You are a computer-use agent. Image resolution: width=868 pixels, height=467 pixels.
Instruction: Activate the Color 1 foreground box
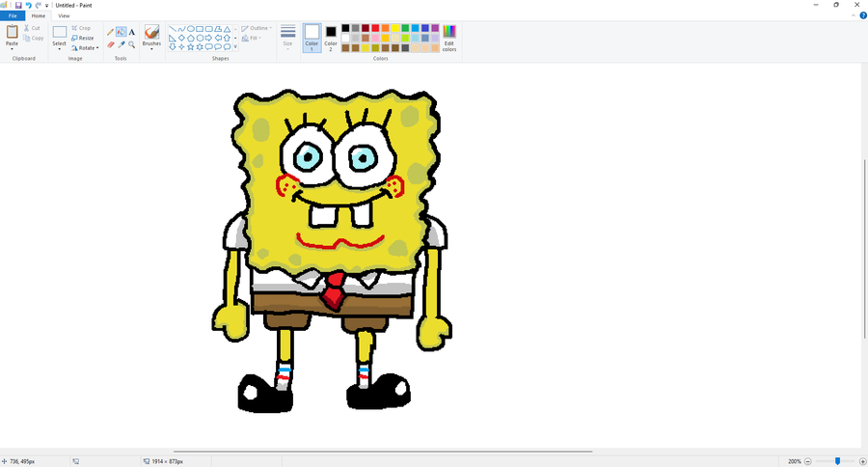coord(312,39)
